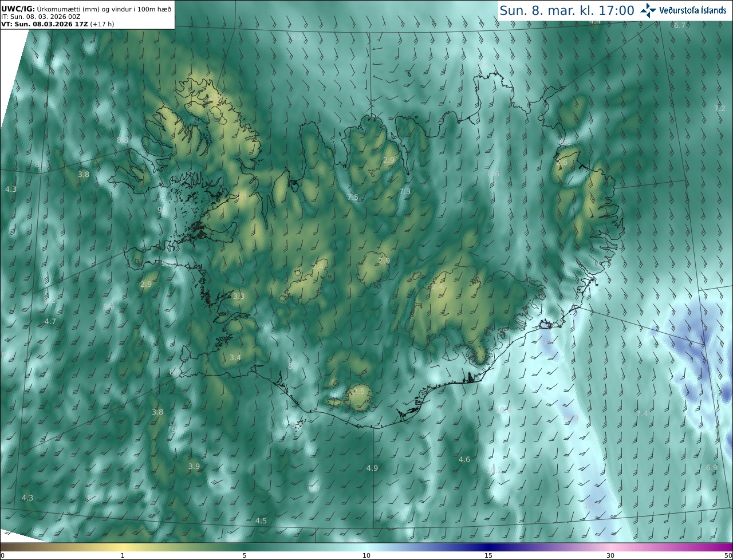Viewport: 733px width, 560px height.
Task: Click the 7.3 value on the map
Action: coord(405,192)
